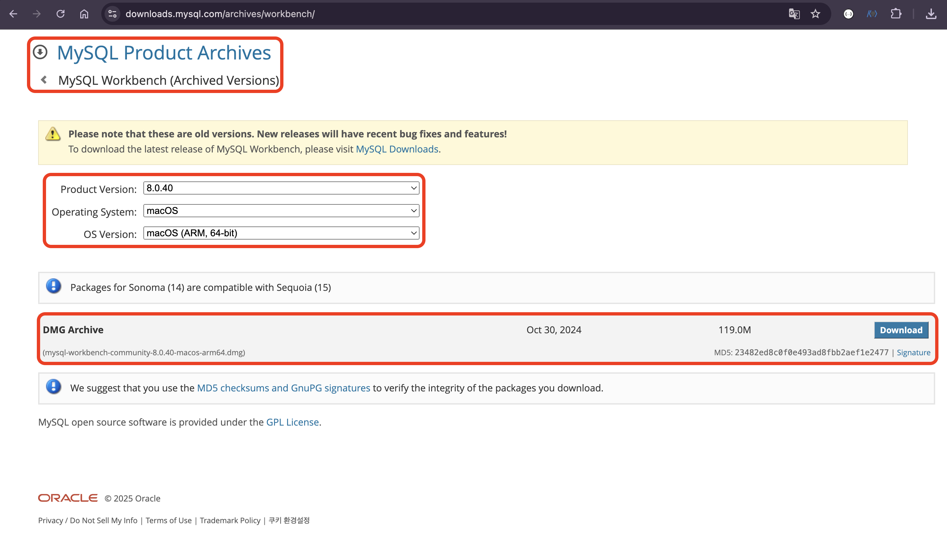Visit the MySQL Downloads link
Viewport: 947px width, 560px height.
397,149
